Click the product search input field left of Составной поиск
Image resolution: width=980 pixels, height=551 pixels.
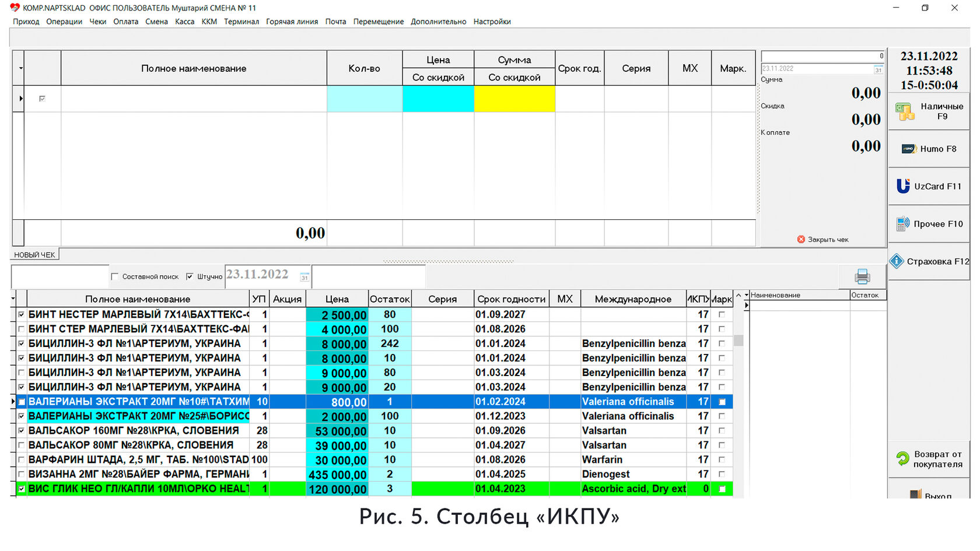coord(60,276)
